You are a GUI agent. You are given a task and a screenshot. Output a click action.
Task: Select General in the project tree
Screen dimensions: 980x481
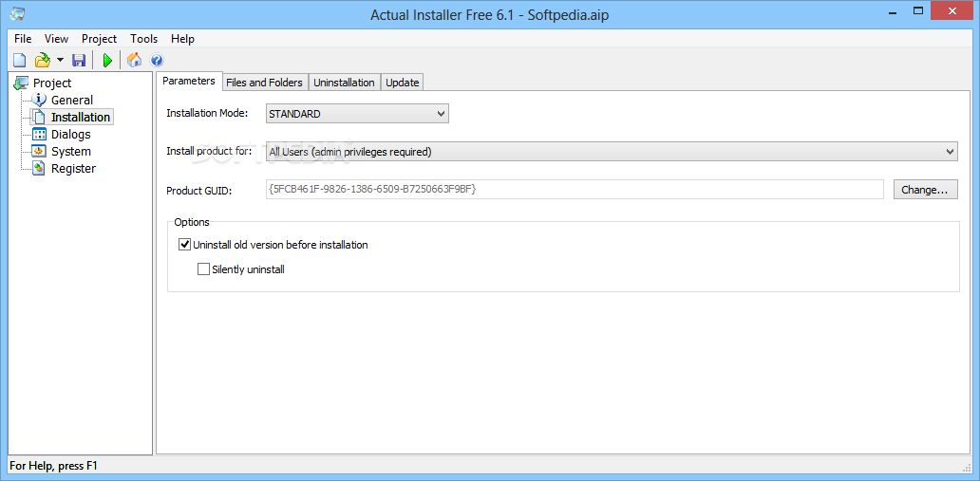tap(72, 100)
